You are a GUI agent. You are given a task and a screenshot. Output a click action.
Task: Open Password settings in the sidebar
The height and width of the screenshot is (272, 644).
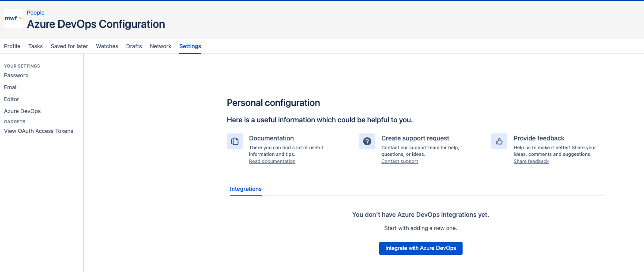point(16,75)
